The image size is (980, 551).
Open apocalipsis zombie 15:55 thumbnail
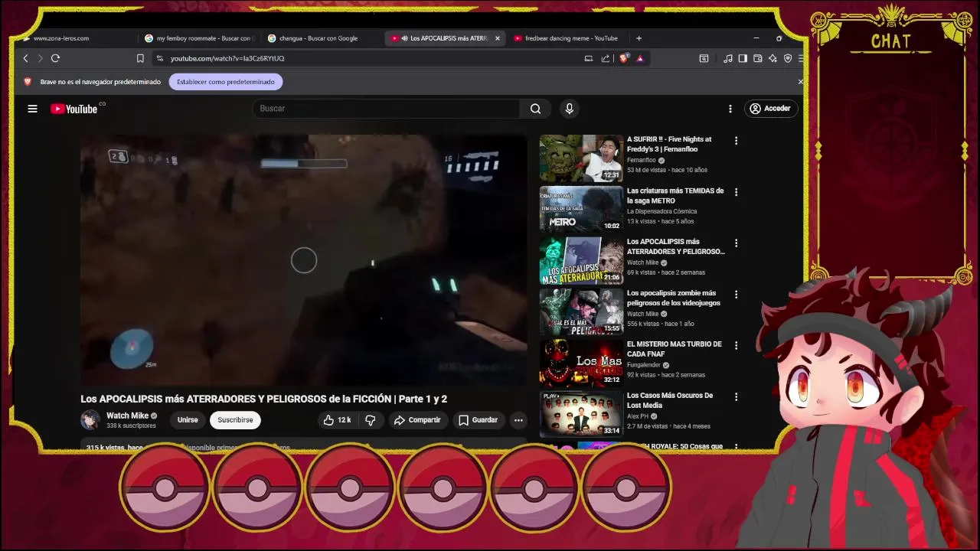(581, 312)
